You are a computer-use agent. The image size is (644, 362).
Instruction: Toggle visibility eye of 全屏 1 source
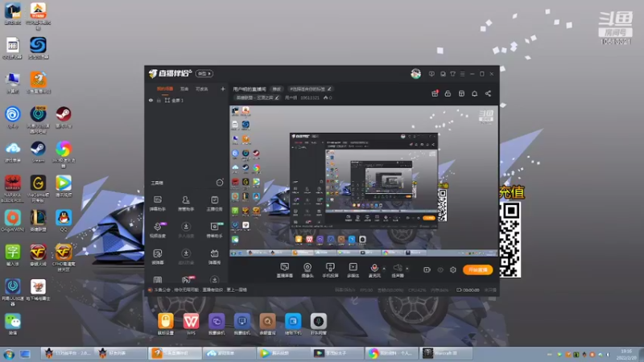151,100
